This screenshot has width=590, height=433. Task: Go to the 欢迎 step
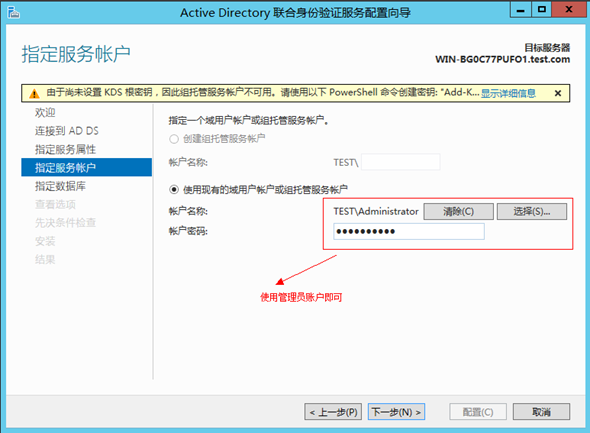tap(45, 112)
